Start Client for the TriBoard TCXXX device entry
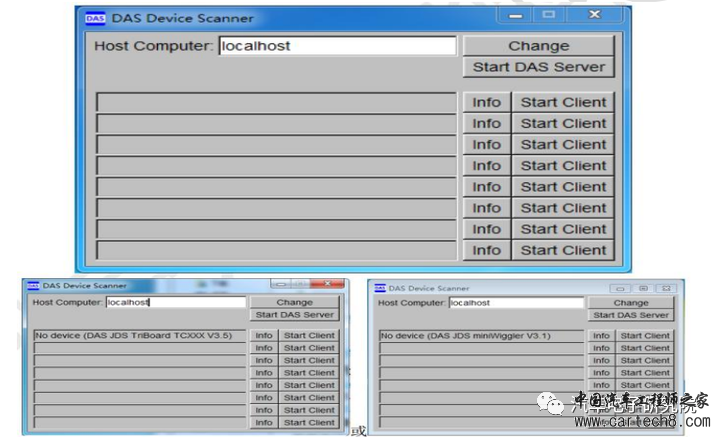This screenshot has height=437, width=720. click(309, 336)
